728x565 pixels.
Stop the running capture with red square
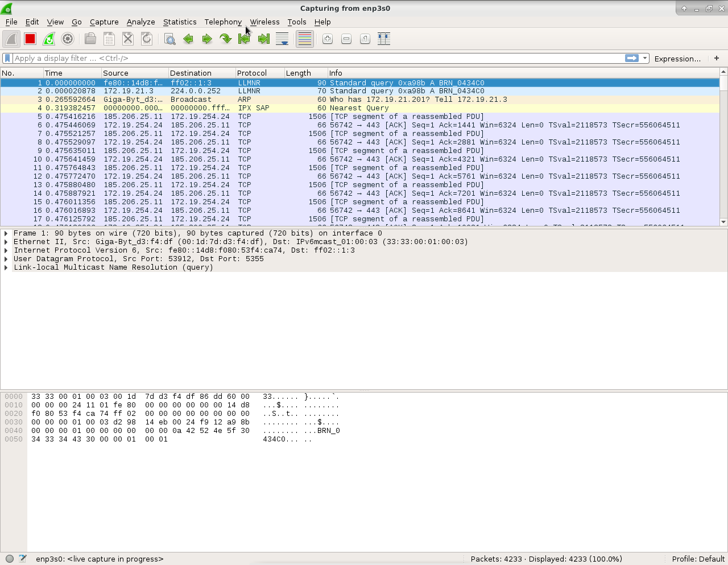pyautogui.click(x=30, y=39)
